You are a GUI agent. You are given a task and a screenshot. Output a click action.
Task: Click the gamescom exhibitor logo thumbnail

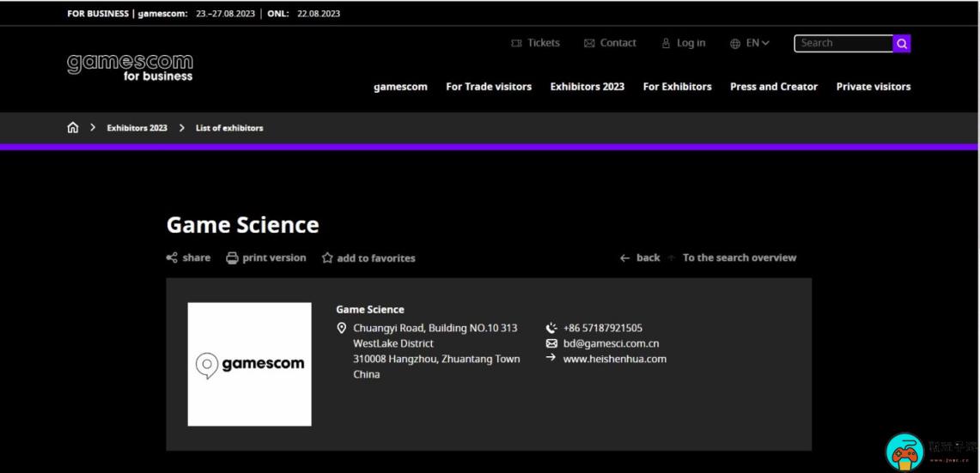[x=249, y=364]
